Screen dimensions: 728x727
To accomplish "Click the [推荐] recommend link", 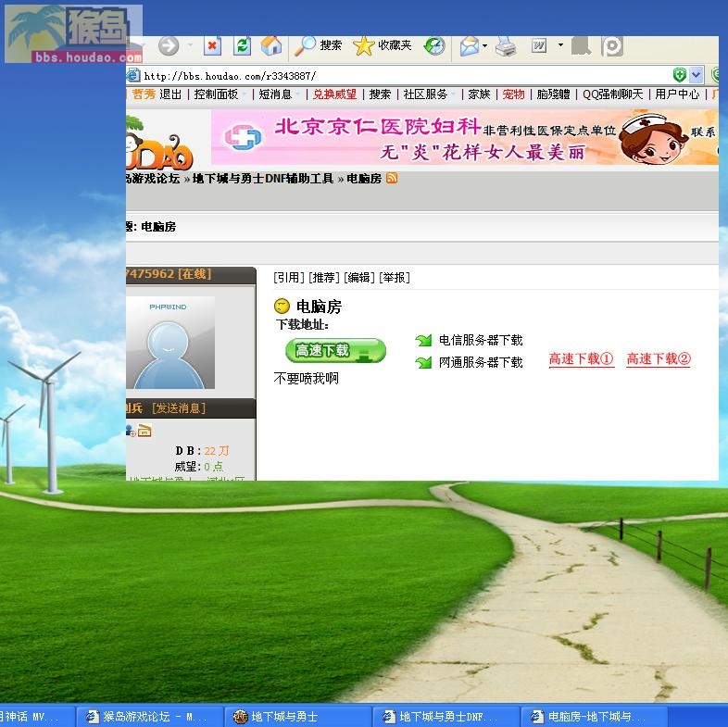I will click(x=324, y=278).
